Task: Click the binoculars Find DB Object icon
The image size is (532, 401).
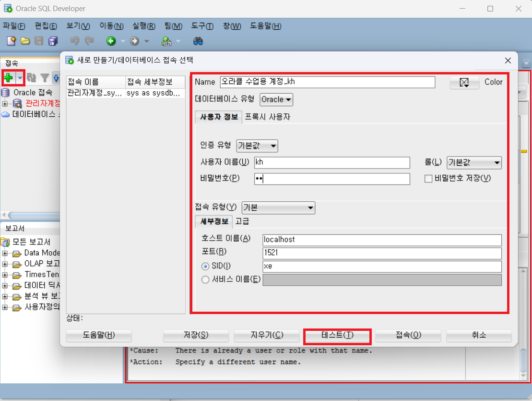Action: coord(198,41)
